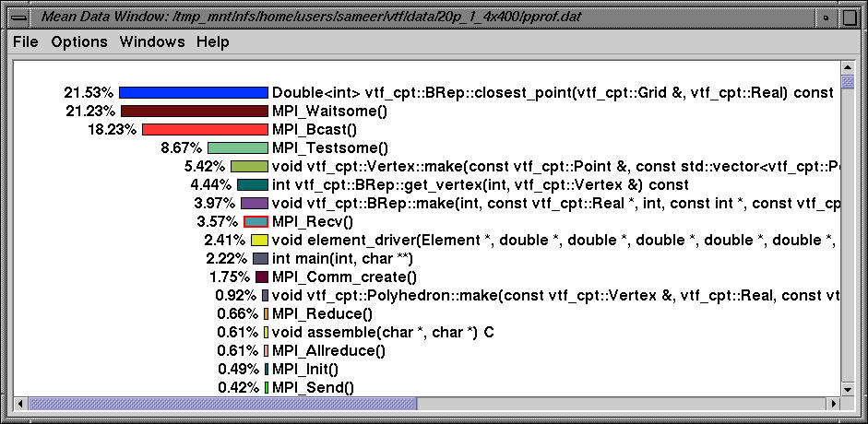Screen dimensions: 868x424
Task: Select the element_driver function name
Action: (555, 241)
